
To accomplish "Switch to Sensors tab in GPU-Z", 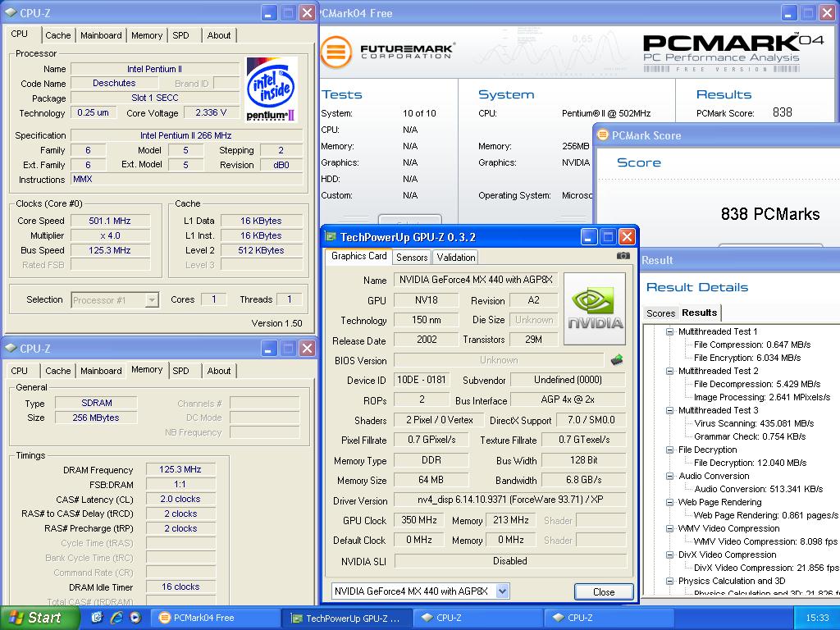I will pyautogui.click(x=412, y=257).
